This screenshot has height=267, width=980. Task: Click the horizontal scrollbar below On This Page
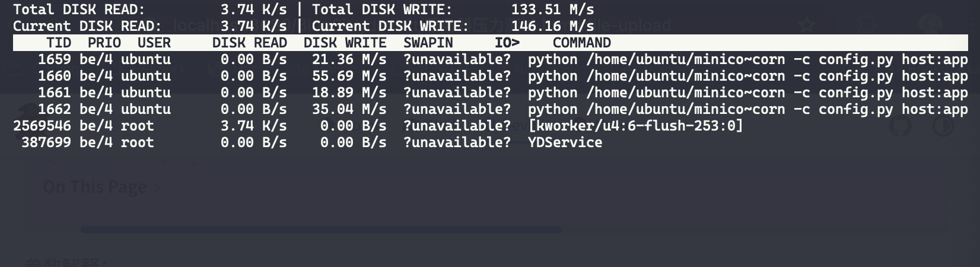321,230
